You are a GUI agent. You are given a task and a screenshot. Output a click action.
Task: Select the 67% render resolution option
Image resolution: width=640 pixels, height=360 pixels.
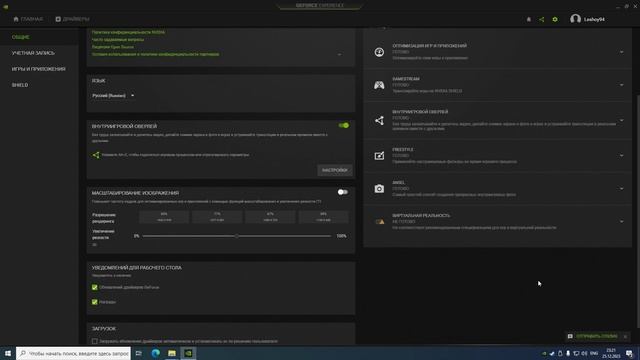pos(270,217)
